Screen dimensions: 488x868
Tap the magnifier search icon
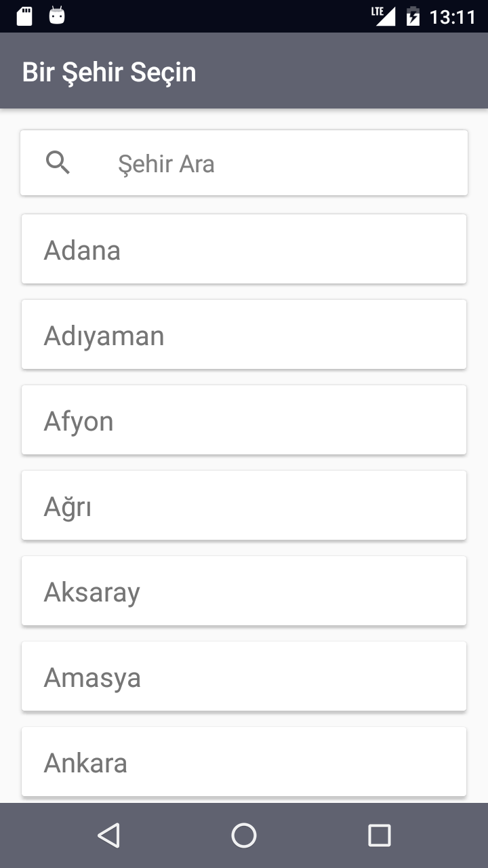click(x=58, y=163)
